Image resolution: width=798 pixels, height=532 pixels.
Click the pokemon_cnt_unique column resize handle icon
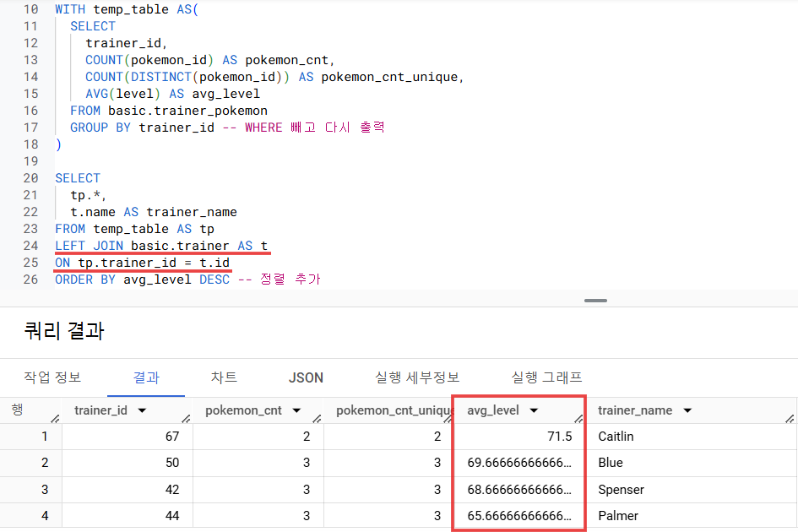coord(448,419)
